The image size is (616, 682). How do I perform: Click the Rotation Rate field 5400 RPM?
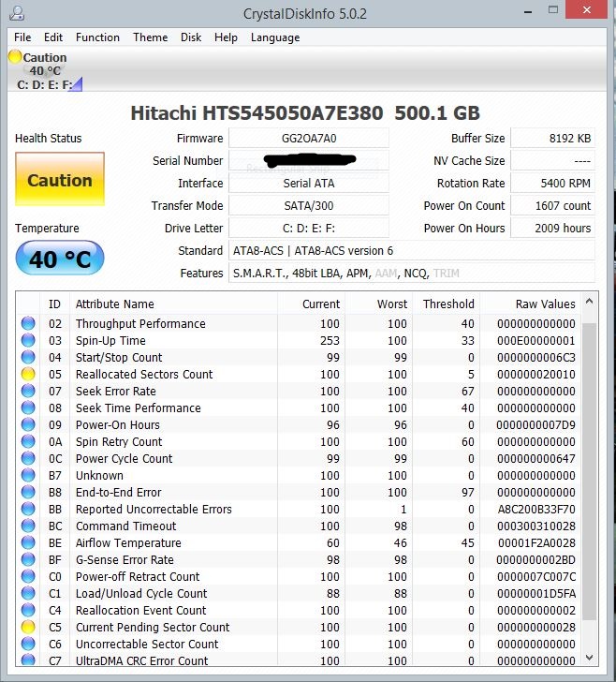(552, 183)
